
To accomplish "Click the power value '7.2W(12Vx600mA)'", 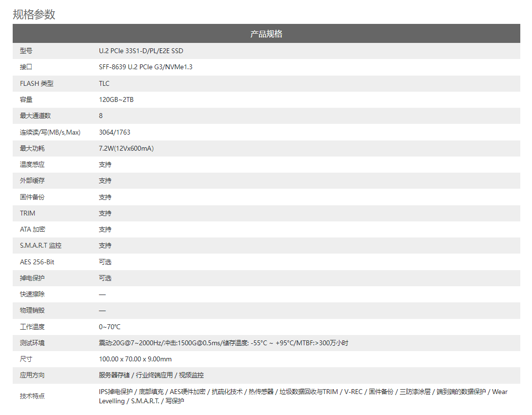I will (126, 148).
